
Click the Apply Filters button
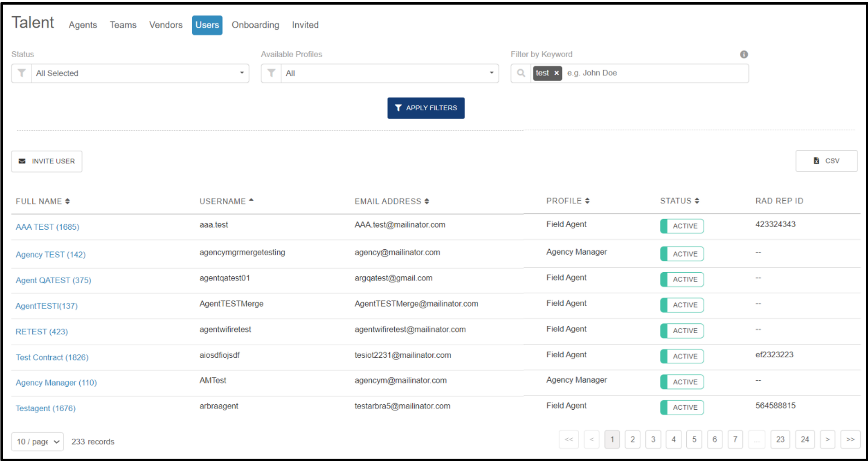pos(426,108)
